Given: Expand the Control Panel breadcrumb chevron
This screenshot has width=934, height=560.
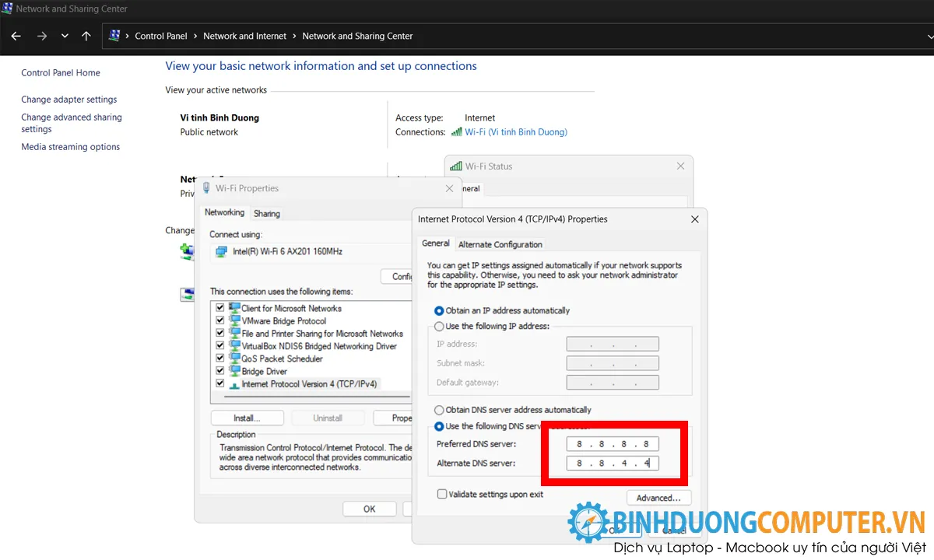Looking at the screenshot, I should click(195, 36).
